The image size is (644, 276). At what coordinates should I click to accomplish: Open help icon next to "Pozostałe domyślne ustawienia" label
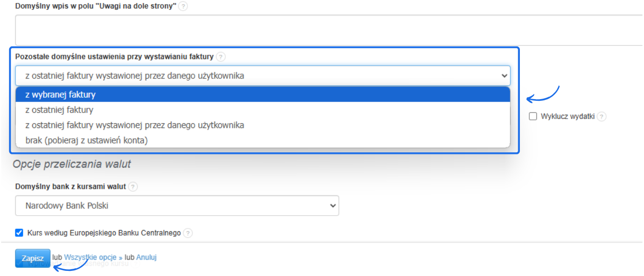(220, 57)
